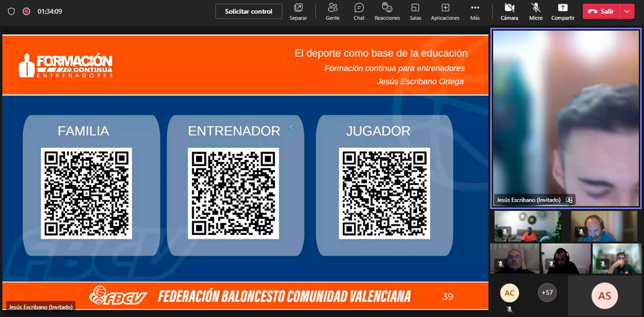Image resolution: width=644 pixels, height=317 pixels.
Task: Click the ENTRENADOR QR code
Action: click(233, 193)
